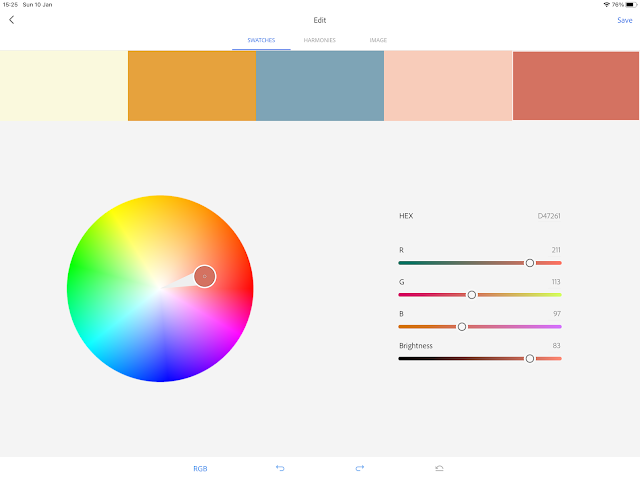
Task: Switch to the Swatches tab
Action: 261,40
